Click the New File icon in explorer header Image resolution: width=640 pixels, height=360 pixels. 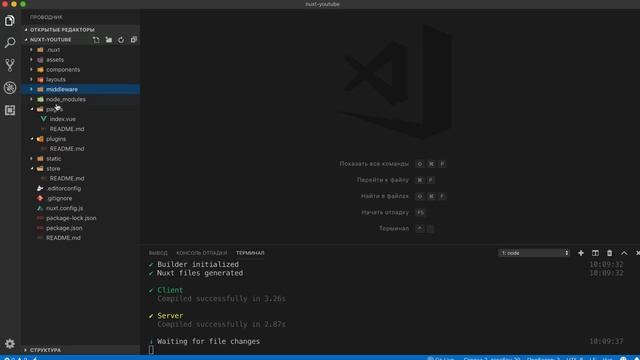pyautogui.click(x=96, y=40)
